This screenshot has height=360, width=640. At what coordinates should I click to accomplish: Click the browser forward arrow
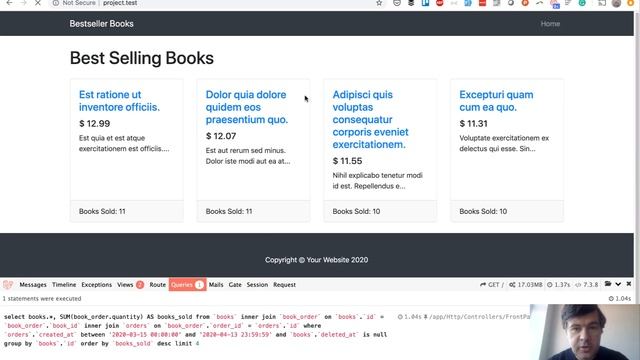tap(23, 3)
